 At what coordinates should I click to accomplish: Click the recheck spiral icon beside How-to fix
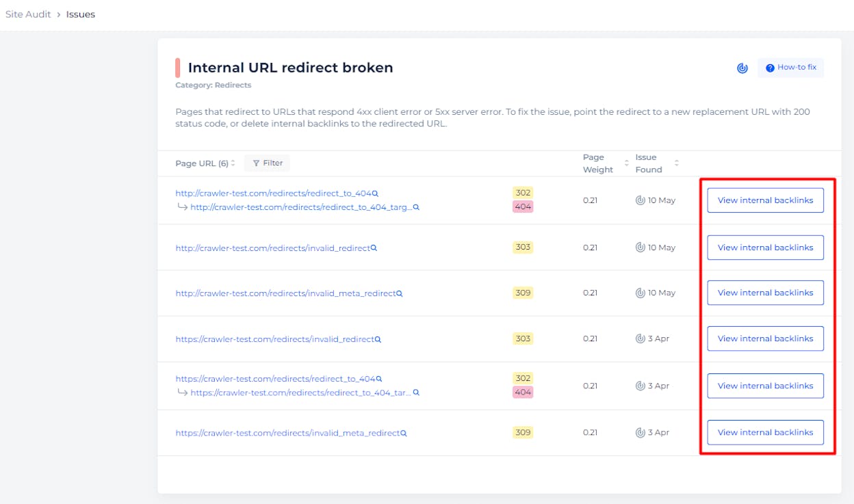point(742,68)
